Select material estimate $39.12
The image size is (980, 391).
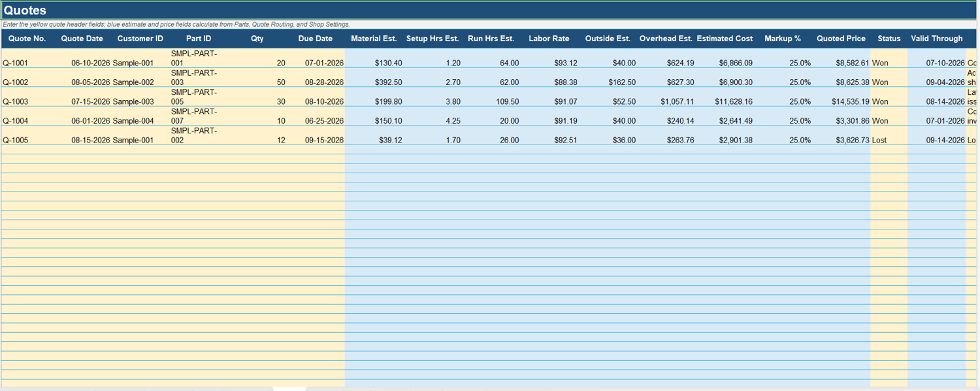(391, 140)
